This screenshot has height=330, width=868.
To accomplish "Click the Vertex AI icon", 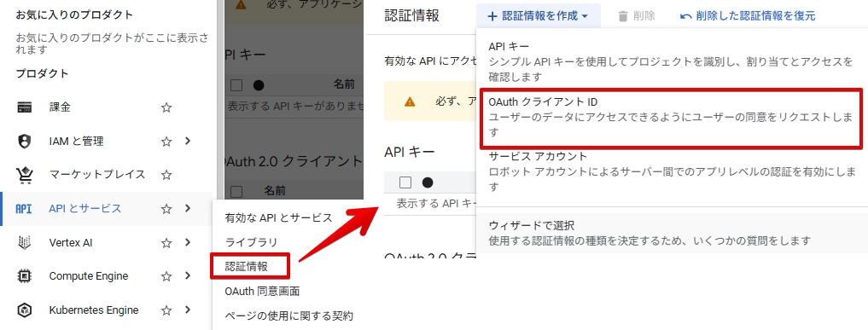I will click(25, 243).
